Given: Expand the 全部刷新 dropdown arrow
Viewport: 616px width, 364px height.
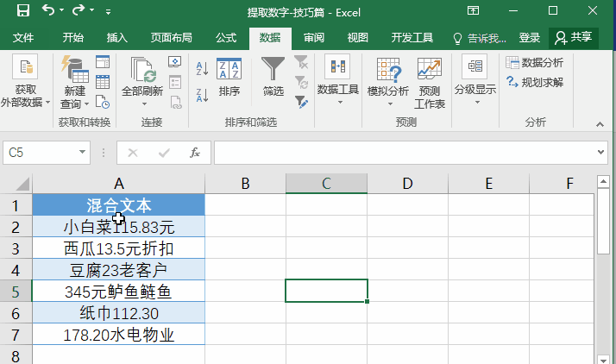Looking at the screenshot, I should 144,104.
